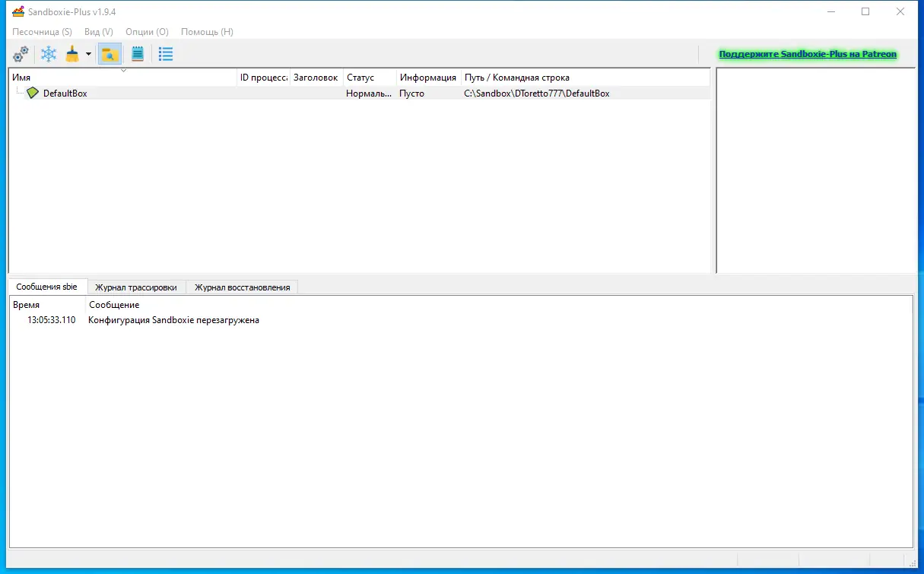Open the Вид (V) menu
This screenshot has height=574, width=924.
[99, 32]
